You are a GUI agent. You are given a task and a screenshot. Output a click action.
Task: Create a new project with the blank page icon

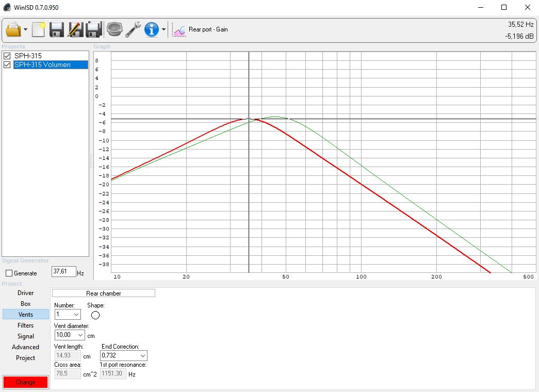tap(39, 29)
